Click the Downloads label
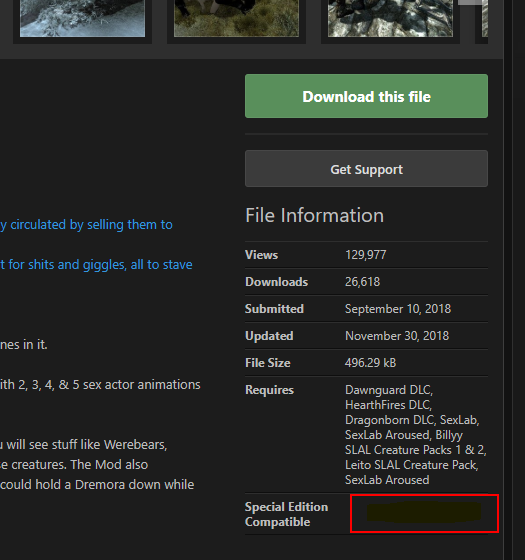525x560 pixels. (276, 282)
